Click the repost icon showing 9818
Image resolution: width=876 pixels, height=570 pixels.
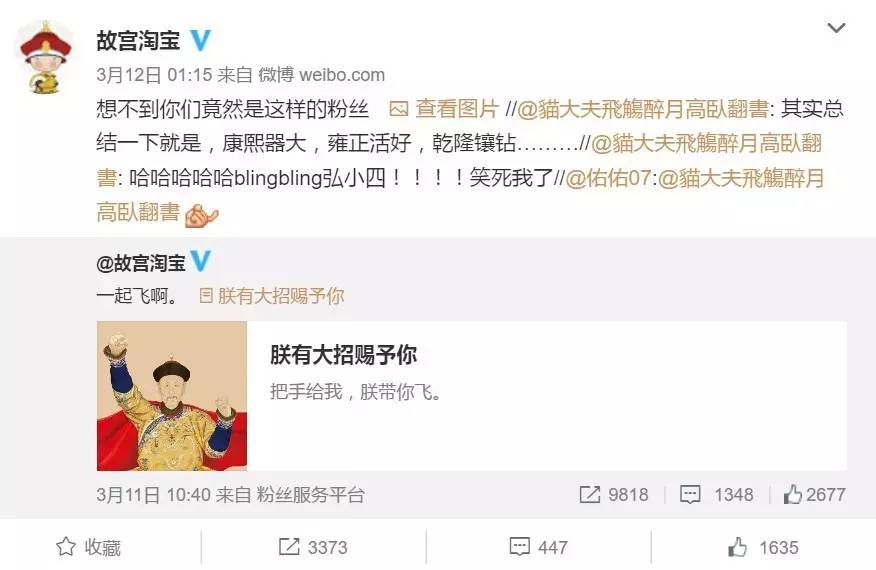(x=589, y=494)
